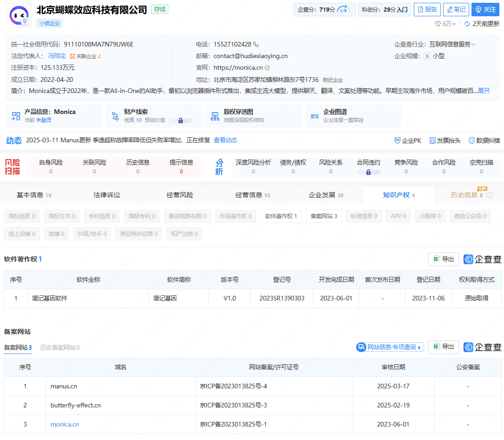The height and width of the screenshot is (440, 504).
Task: Click the 企查分 gauge icon
Action: tap(344, 9)
